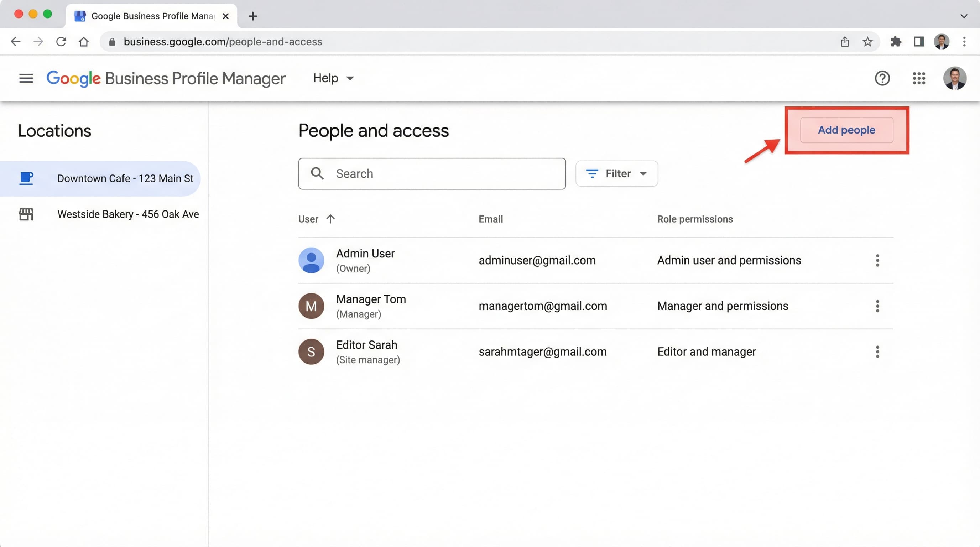
Task: Click the Admin User avatar
Action: 311,261
